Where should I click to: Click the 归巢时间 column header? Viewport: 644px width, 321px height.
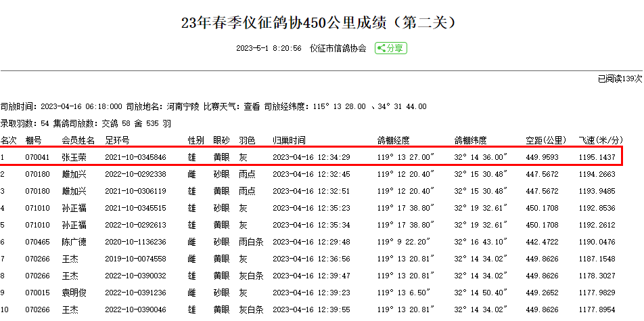pyautogui.click(x=289, y=140)
